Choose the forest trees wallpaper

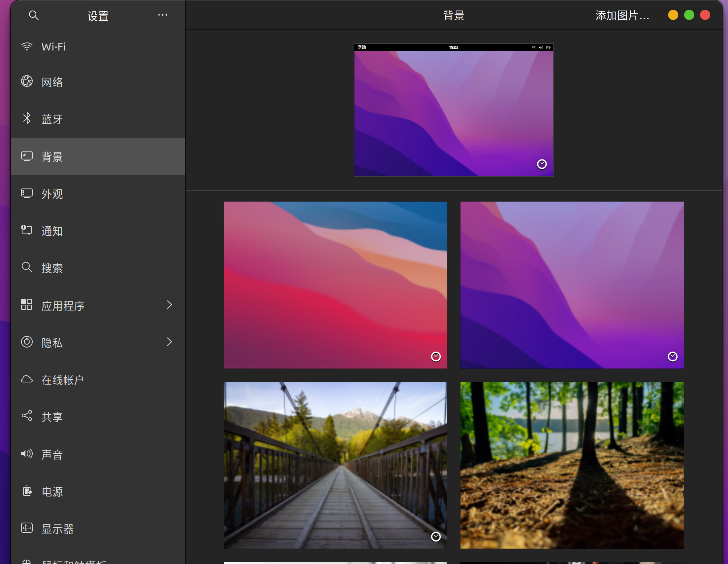coord(572,465)
